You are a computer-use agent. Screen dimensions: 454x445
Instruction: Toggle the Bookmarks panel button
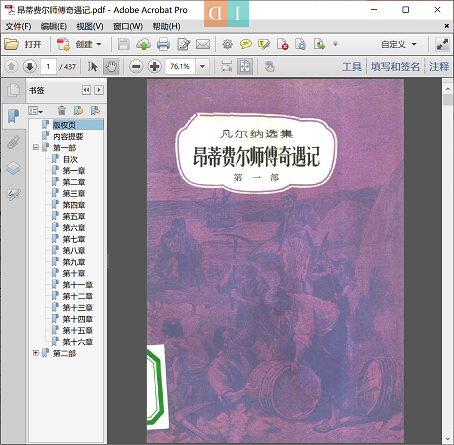tap(13, 116)
